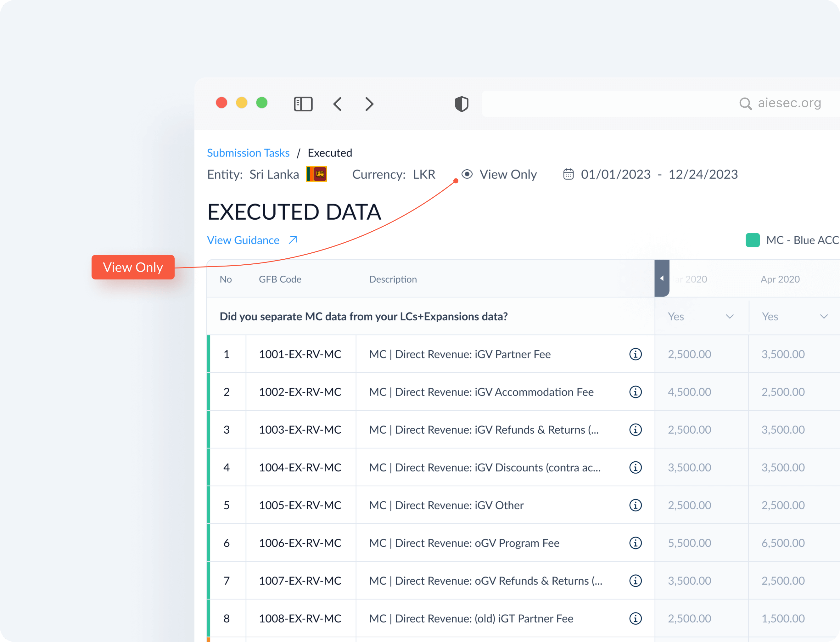Open the Apr 2020 Yes dropdown
The width and height of the screenshot is (840, 642).
pos(795,316)
